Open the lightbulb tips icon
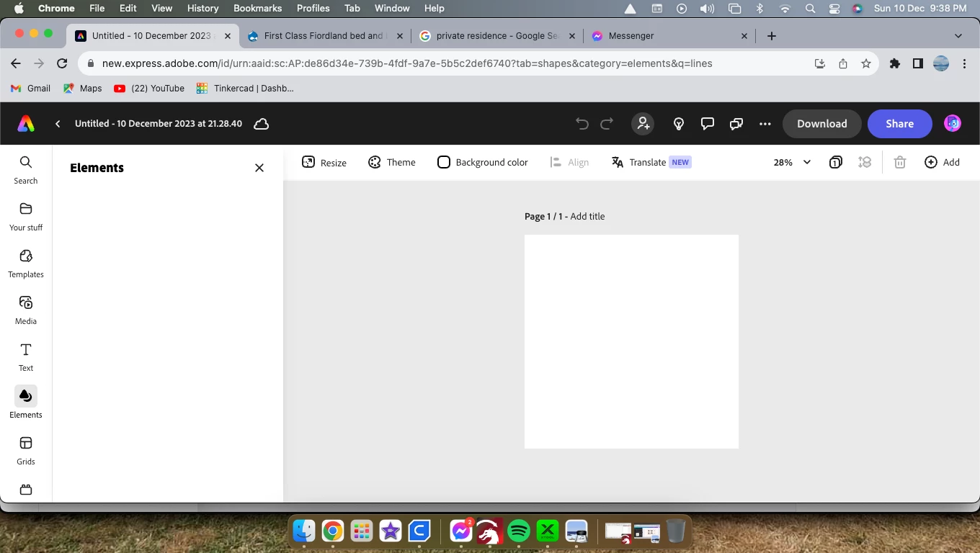The height and width of the screenshot is (553, 980). coord(678,124)
